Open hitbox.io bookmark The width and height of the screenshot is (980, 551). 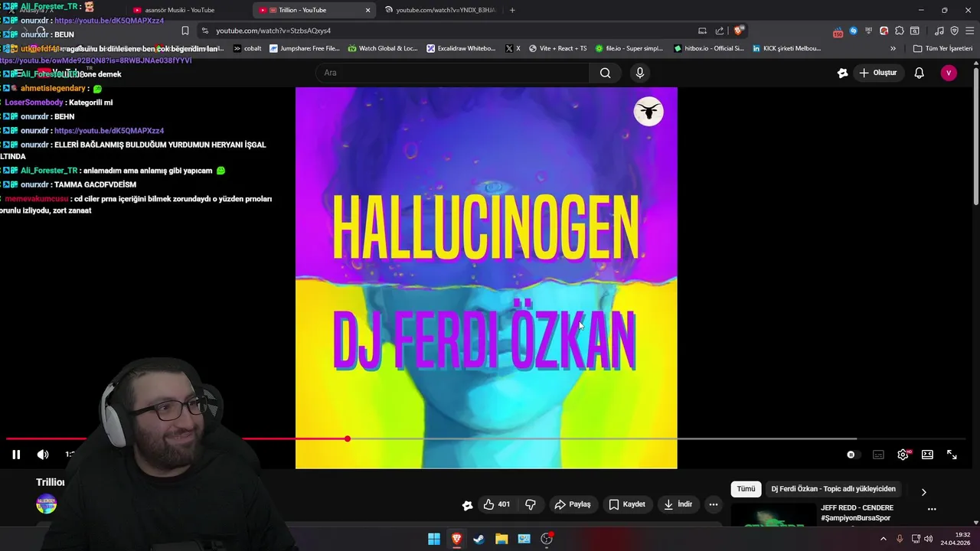click(x=708, y=48)
